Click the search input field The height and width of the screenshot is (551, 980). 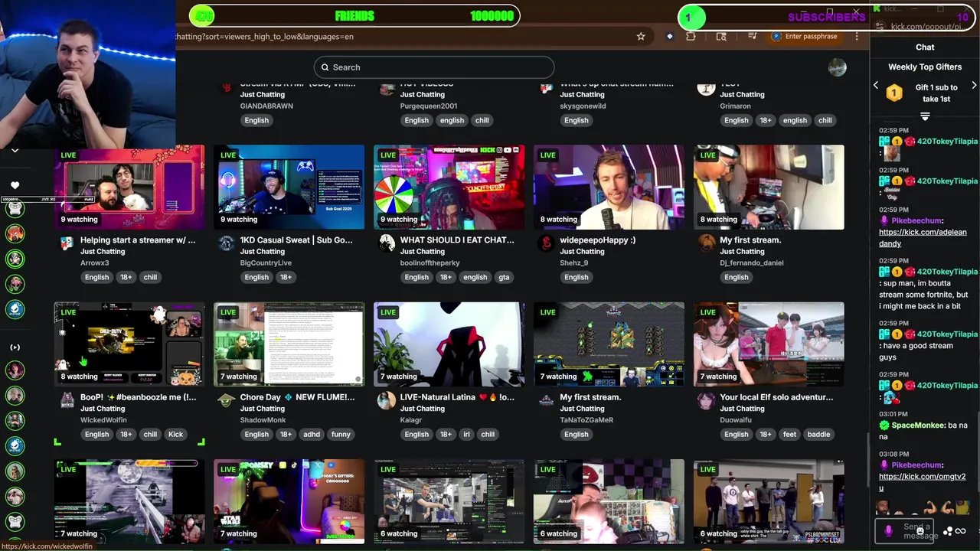click(433, 67)
